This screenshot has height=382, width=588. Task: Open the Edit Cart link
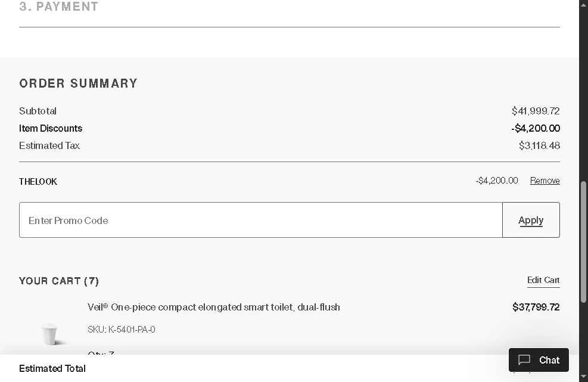(543, 280)
